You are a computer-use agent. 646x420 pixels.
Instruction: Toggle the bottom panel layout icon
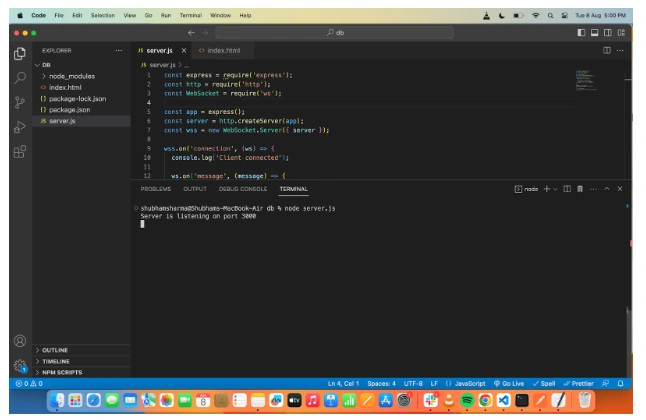click(595, 33)
